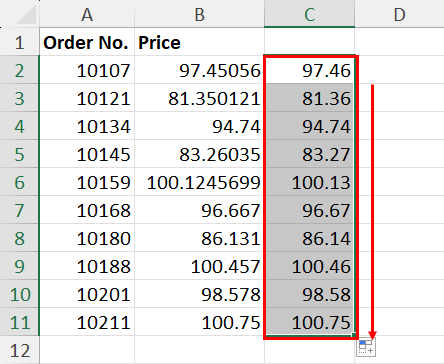Select column B header
This screenshot has height=364, width=444.
click(x=199, y=14)
